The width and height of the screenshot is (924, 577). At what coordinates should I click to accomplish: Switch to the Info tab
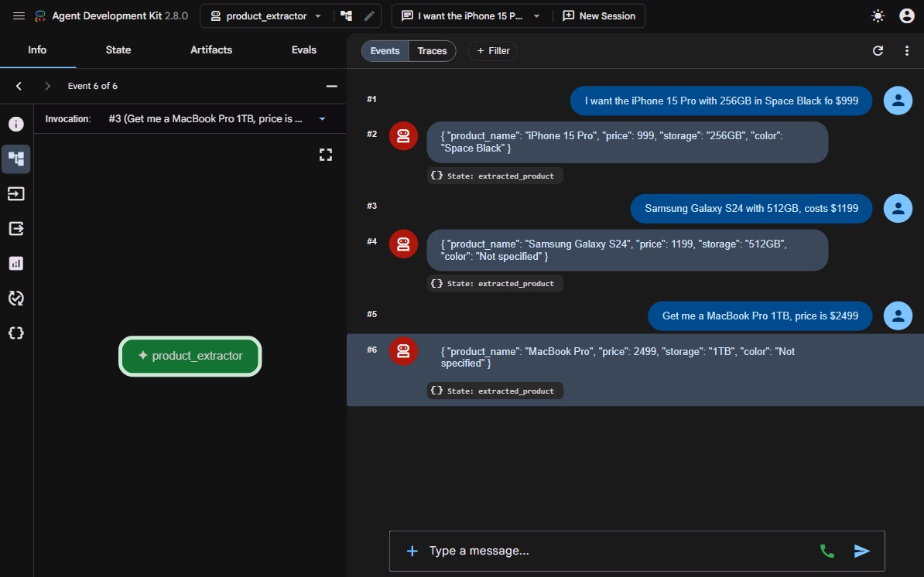[x=37, y=50]
